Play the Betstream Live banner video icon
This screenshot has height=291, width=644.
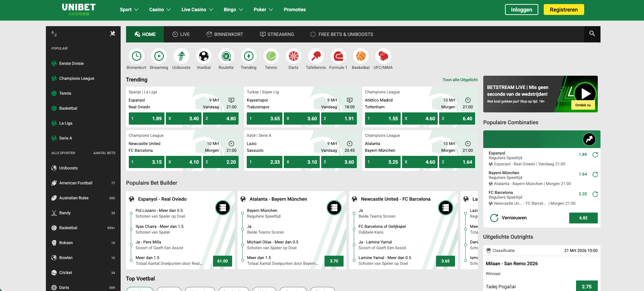tap(586, 93)
